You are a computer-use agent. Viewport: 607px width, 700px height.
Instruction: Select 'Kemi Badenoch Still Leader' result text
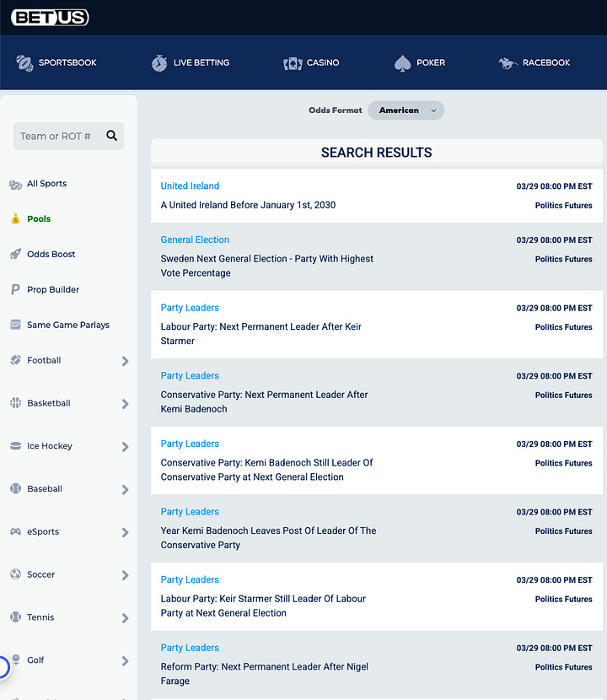click(x=267, y=470)
